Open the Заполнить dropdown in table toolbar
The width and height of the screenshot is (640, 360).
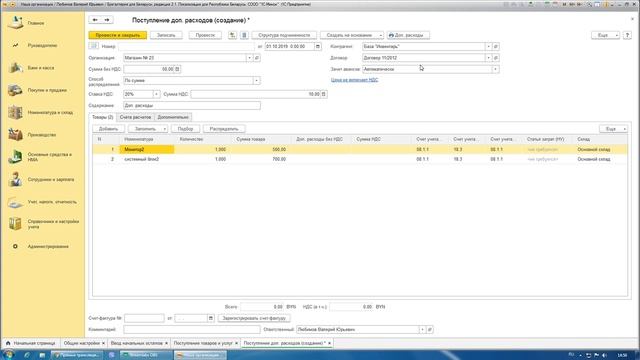click(148, 129)
